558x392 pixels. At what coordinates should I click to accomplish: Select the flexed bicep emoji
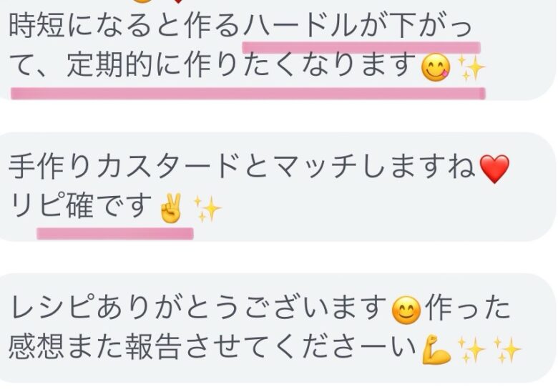436,349
